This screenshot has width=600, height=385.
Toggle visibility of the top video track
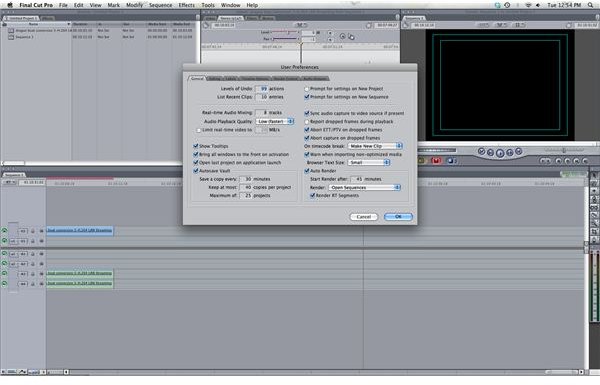tap(4, 230)
